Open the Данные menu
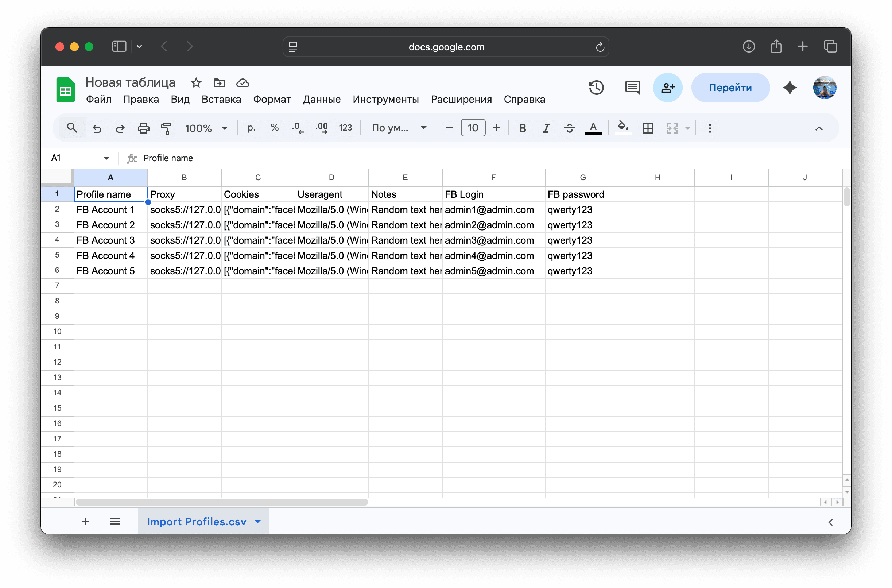892x588 pixels. pyautogui.click(x=321, y=99)
